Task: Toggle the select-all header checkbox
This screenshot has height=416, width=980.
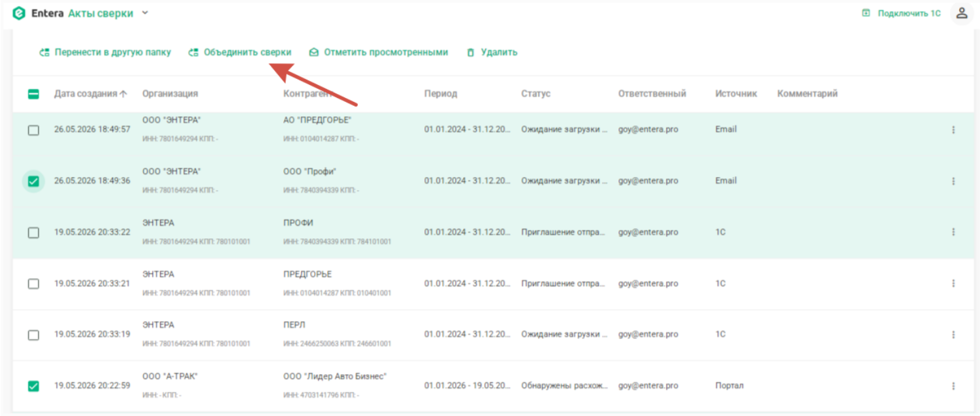Action: [33, 94]
